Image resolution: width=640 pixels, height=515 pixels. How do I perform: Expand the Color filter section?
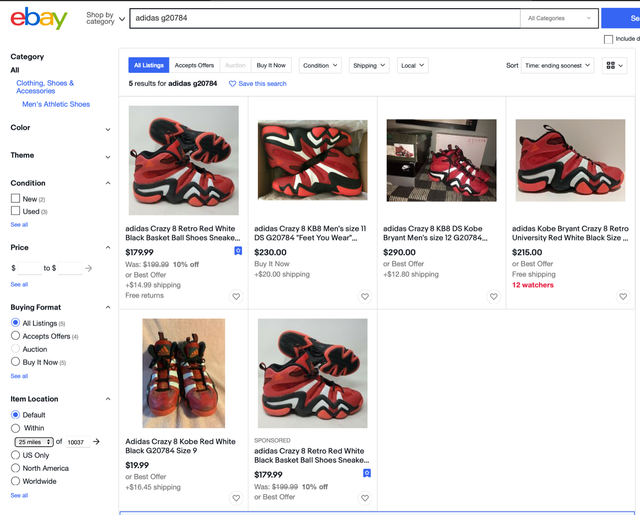pyautogui.click(x=108, y=129)
